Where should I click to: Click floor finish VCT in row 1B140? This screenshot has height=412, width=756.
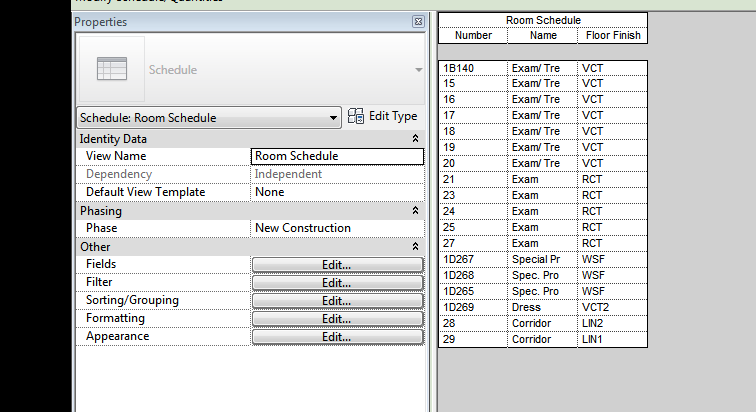click(612, 68)
